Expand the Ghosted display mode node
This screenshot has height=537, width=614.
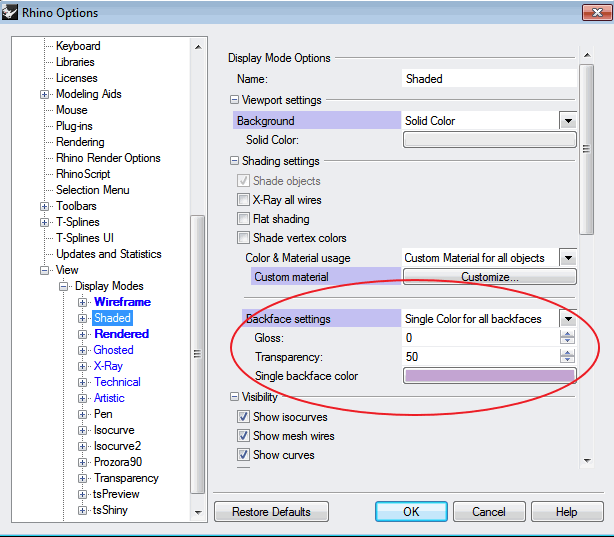pyautogui.click(x=82, y=351)
